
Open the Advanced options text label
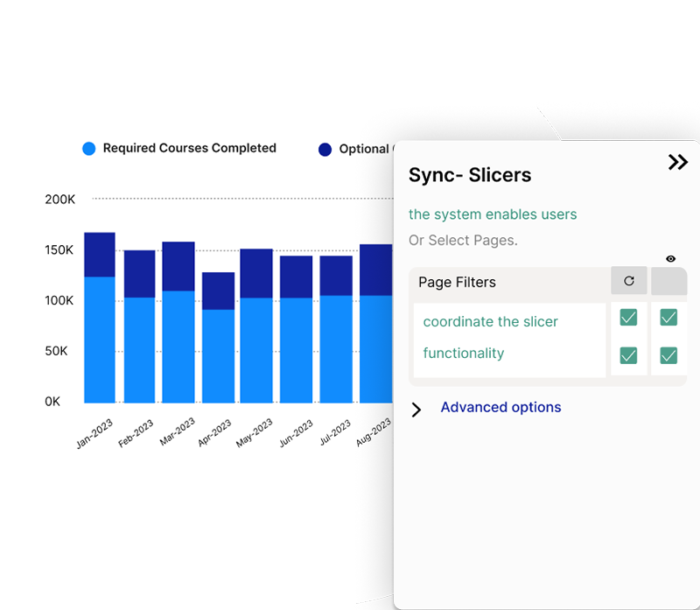coord(500,407)
